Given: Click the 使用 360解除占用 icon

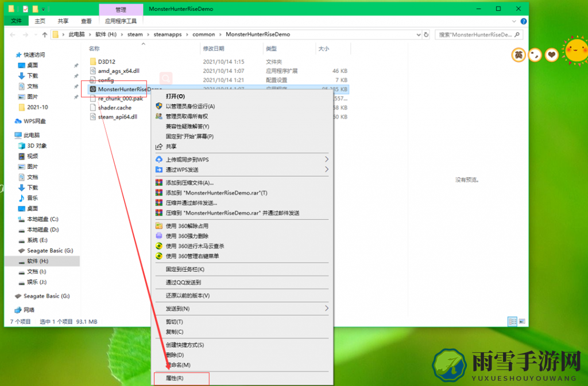Looking at the screenshot, I should [159, 226].
